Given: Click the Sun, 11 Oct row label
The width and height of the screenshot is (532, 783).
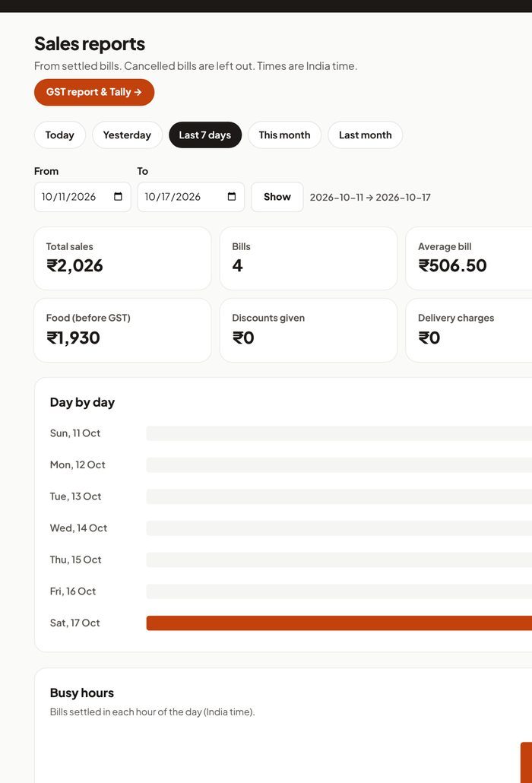Looking at the screenshot, I should (x=74, y=433).
